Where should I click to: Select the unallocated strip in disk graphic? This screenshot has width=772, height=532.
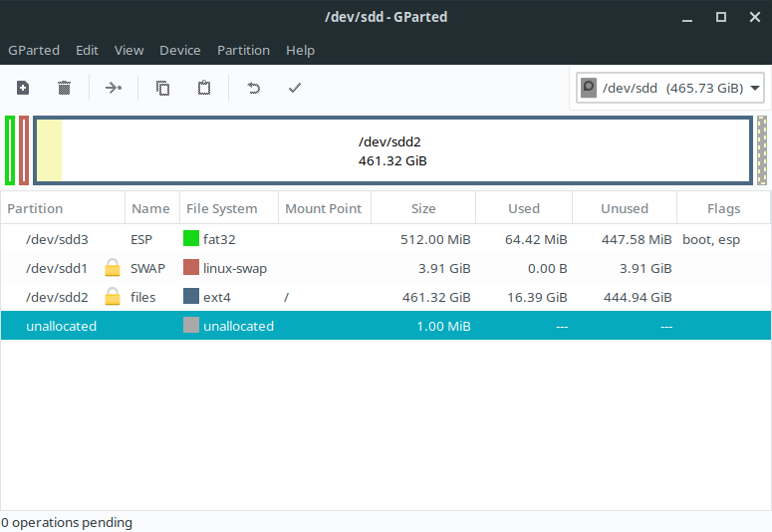click(x=762, y=150)
